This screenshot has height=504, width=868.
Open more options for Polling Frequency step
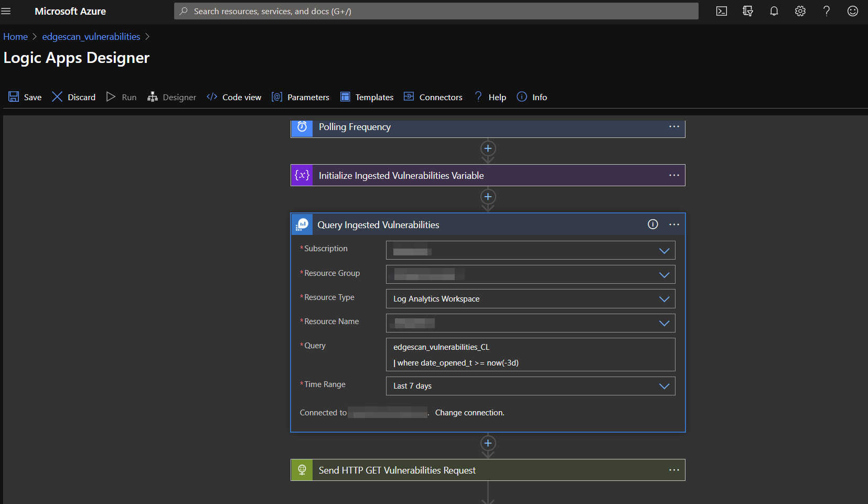(x=674, y=126)
